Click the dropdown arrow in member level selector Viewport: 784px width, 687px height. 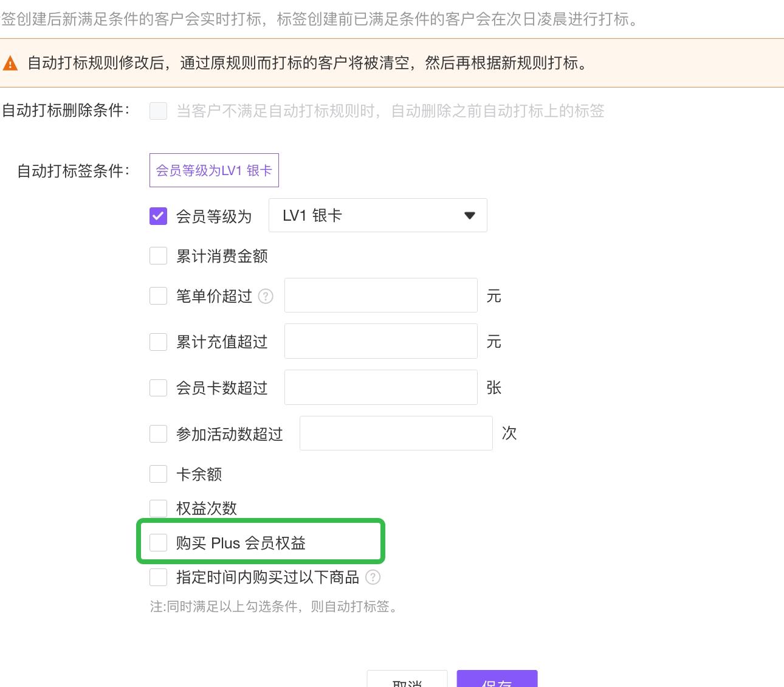[x=469, y=215]
